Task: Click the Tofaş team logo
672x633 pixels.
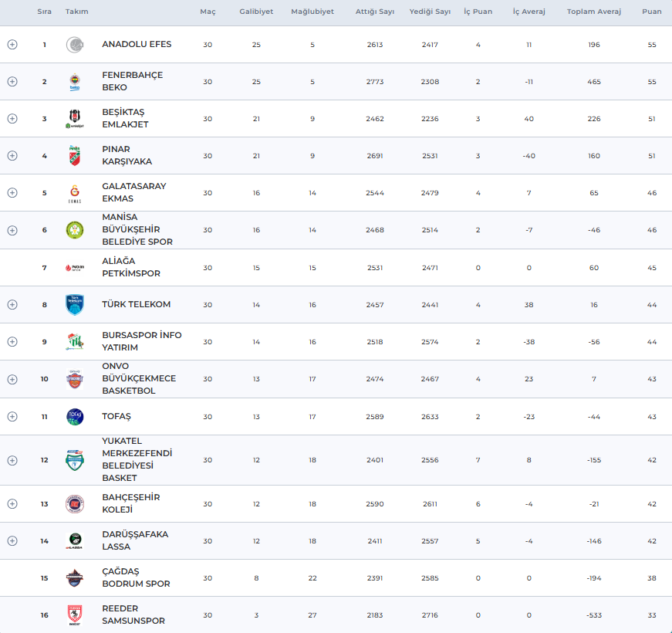Action: click(75, 417)
